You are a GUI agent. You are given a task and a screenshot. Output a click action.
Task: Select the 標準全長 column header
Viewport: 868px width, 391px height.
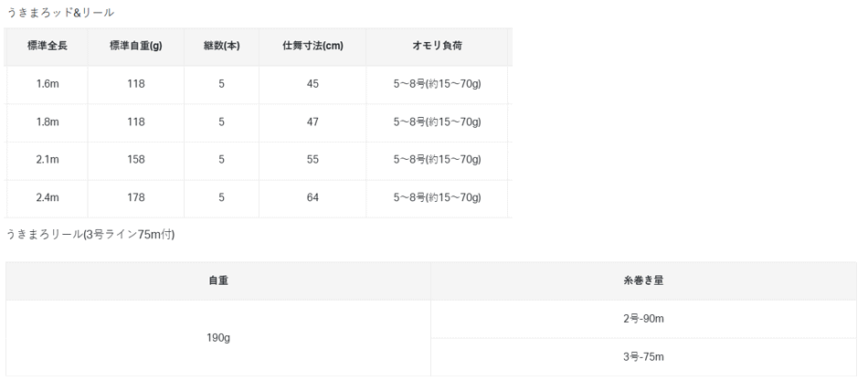click(x=48, y=46)
